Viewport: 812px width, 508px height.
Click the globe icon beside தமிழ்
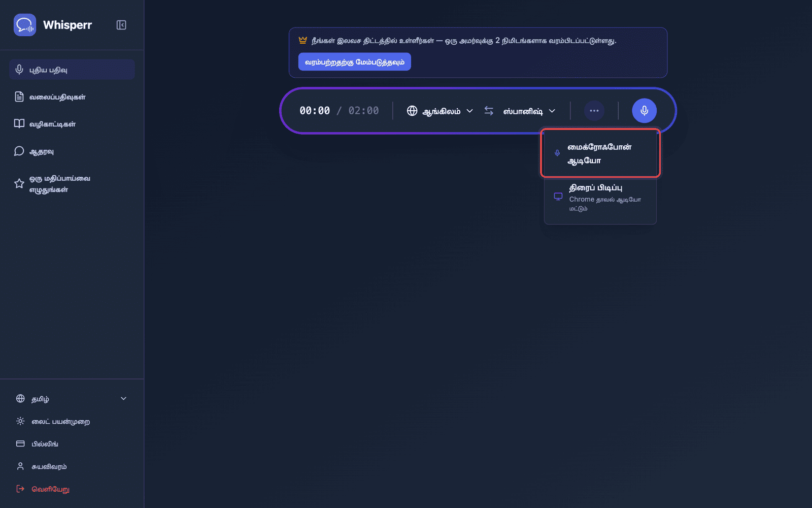pyautogui.click(x=20, y=399)
